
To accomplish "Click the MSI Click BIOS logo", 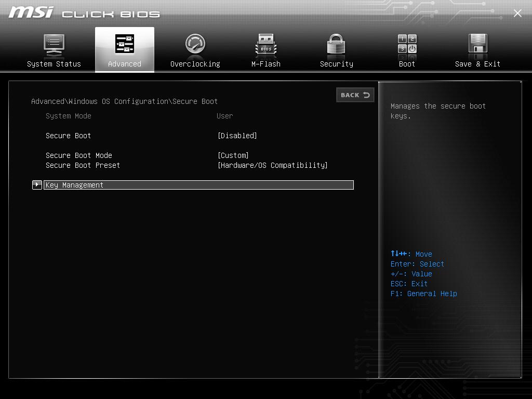I will pos(84,13).
